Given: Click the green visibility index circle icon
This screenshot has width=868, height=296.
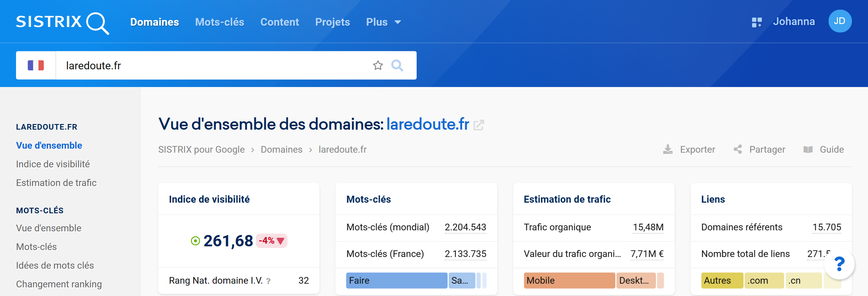Looking at the screenshot, I should click(195, 241).
